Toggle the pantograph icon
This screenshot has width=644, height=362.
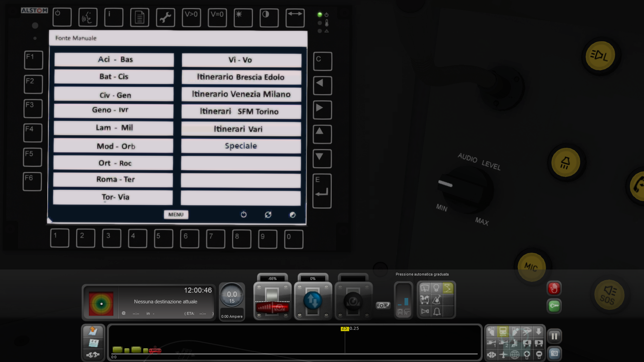click(448, 288)
